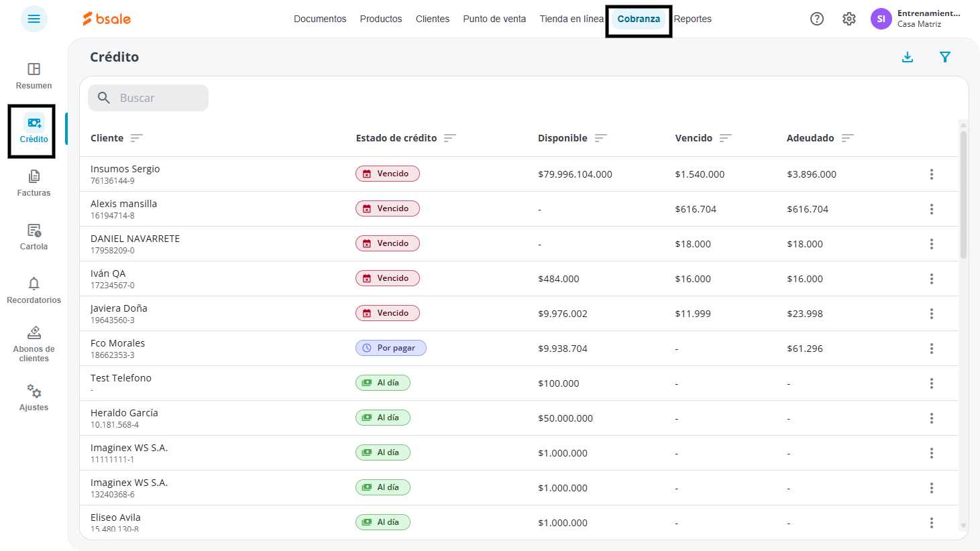Open Ajustes gear icon in sidebar
The image size is (980, 551).
34,391
